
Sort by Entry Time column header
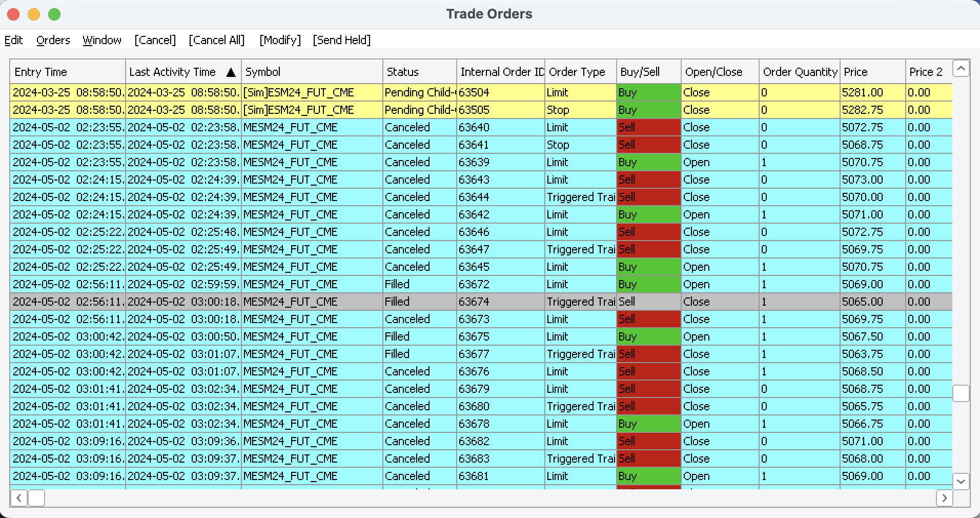pos(68,72)
